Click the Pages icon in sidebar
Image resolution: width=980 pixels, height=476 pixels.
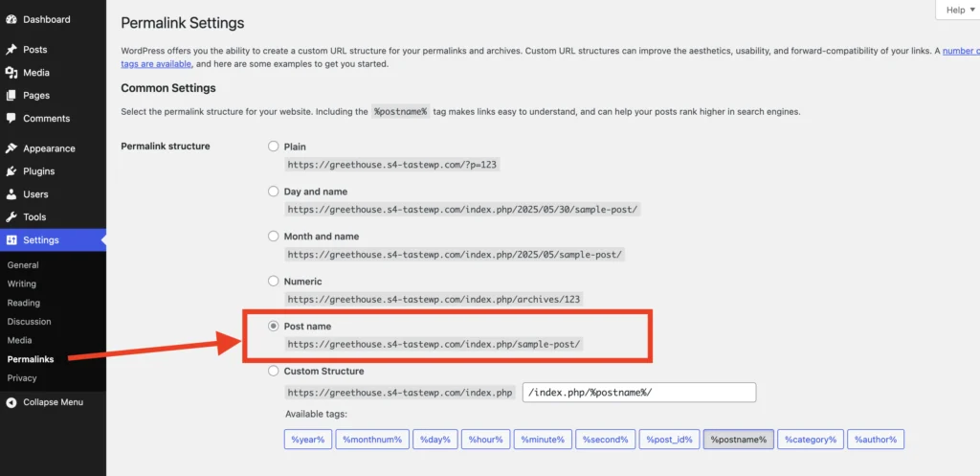pyautogui.click(x=11, y=96)
